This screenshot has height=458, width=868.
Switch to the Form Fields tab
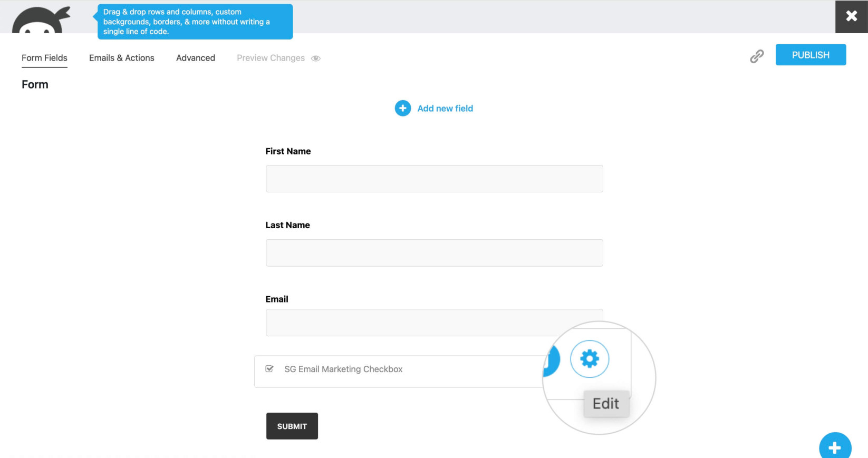(44, 58)
